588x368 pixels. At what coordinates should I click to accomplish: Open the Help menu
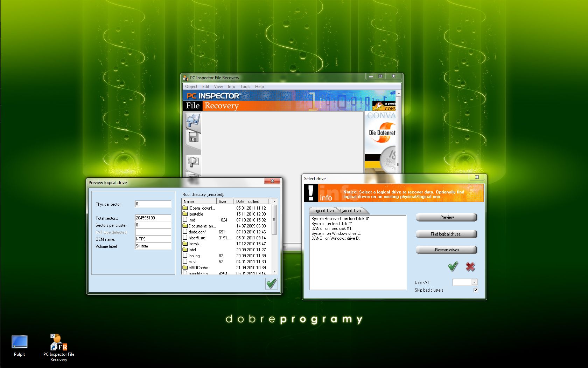(x=259, y=87)
